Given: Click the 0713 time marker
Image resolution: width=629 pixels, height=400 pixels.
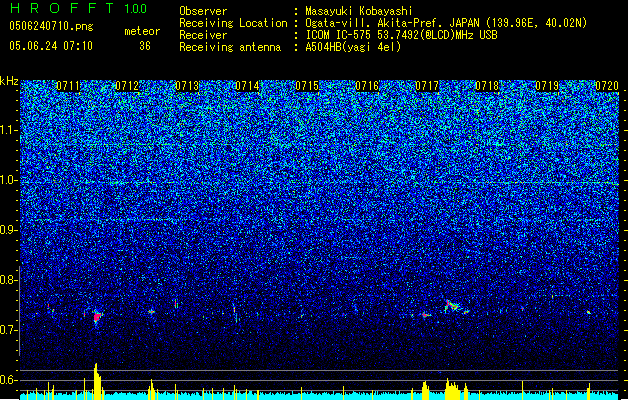Looking at the screenshot, I should (187, 86).
